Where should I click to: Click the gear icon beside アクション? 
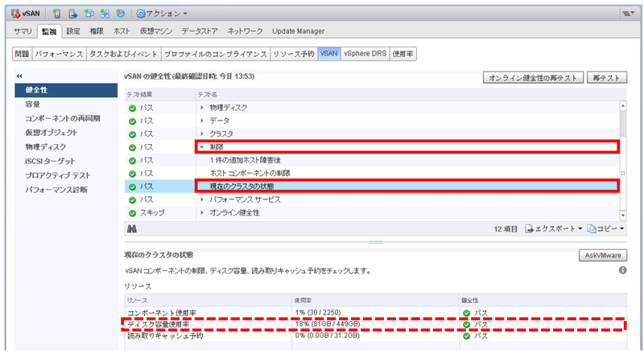[141, 14]
